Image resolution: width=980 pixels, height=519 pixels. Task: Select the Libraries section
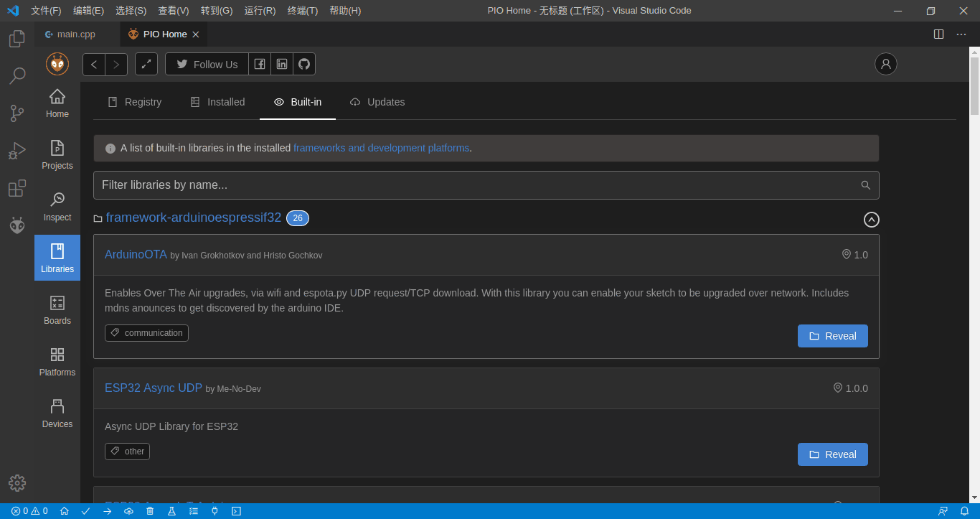click(x=57, y=258)
